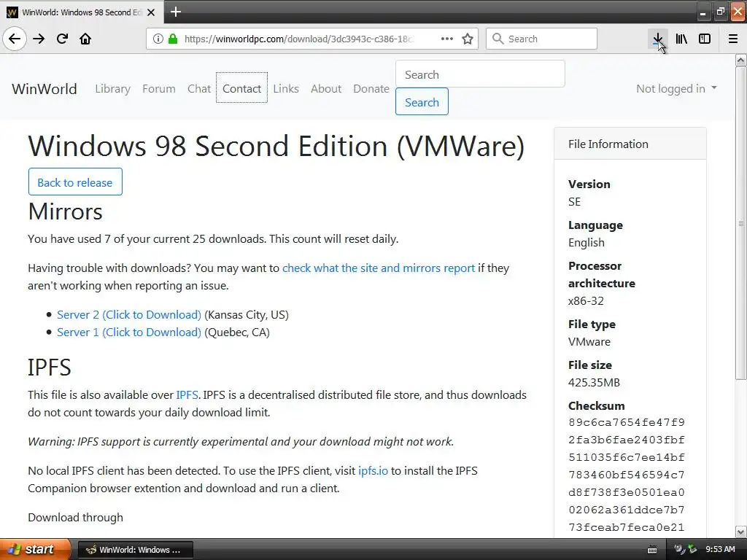Bookmark this page with the star icon
The image size is (747, 560).
coord(468,39)
